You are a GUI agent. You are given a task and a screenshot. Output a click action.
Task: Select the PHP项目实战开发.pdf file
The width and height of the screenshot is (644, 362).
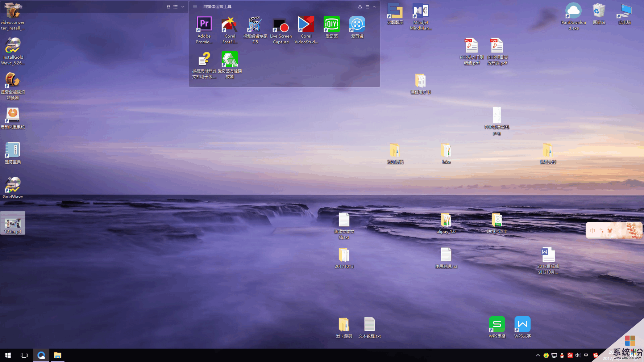497,51
